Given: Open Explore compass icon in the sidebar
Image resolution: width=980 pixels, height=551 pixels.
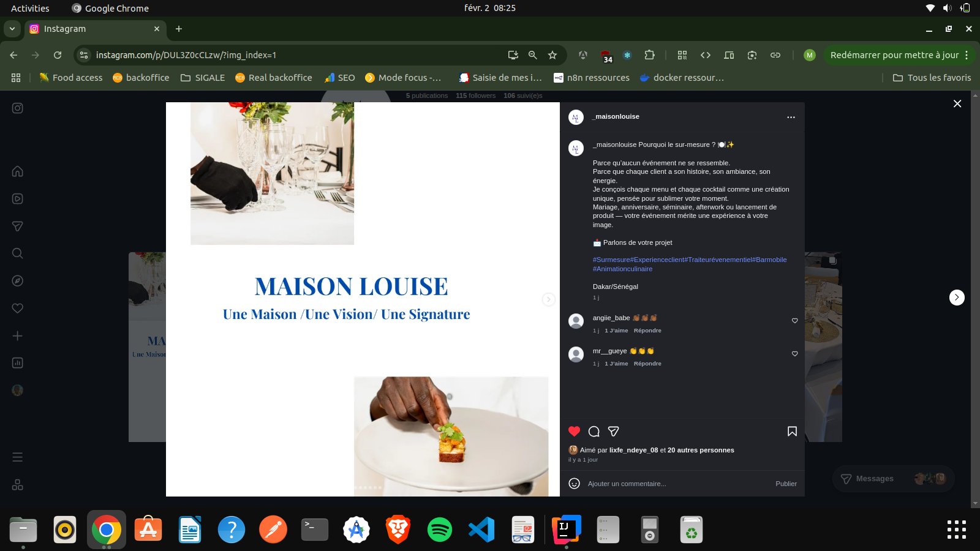Looking at the screenshot, I should point(18,281).
